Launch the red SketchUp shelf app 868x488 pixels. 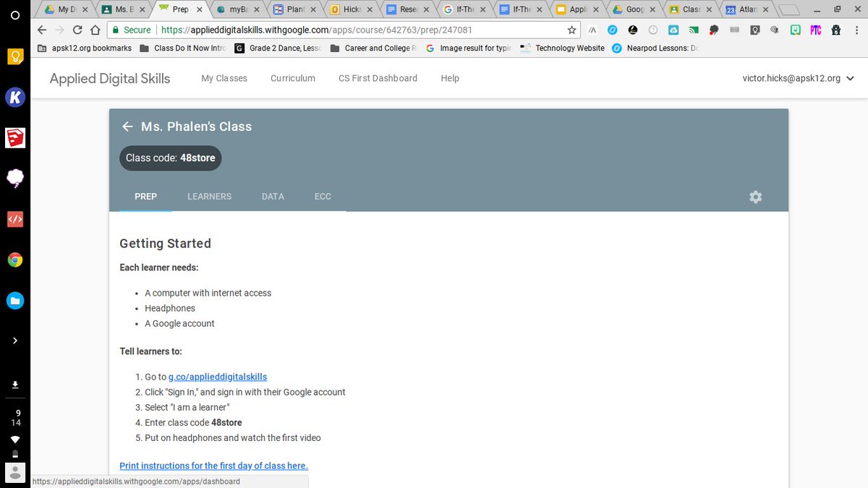15,137
